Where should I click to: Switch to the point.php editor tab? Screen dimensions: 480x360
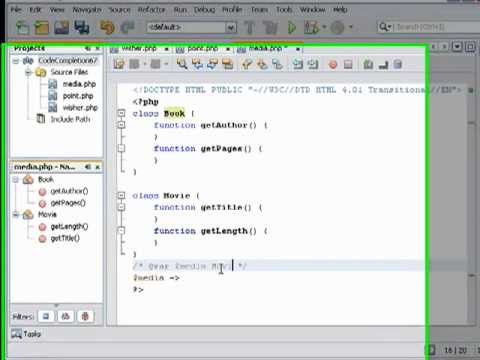[x=202, y=49]
